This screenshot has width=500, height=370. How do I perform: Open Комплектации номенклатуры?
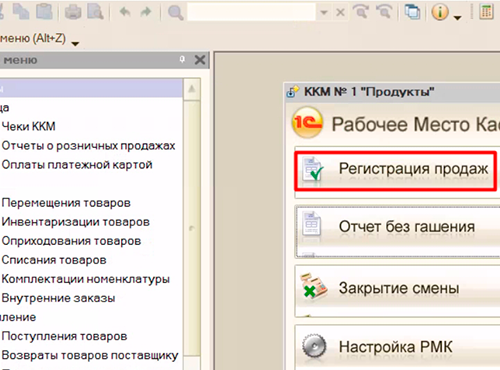pos(86,279)
